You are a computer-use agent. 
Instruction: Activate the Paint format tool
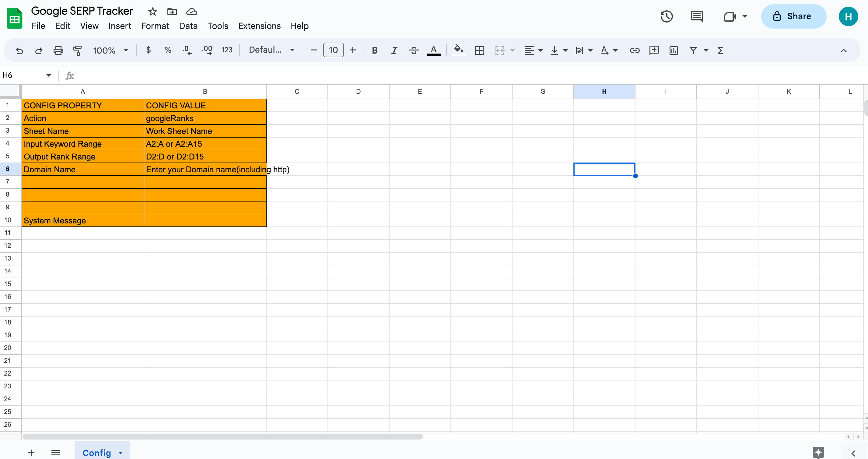tap(78, 51)
